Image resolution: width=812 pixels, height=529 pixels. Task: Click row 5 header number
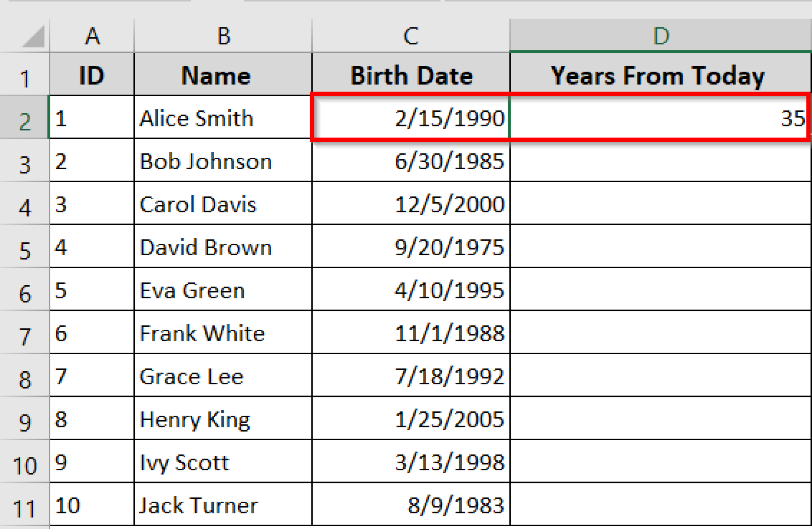(x=25, y=250)
